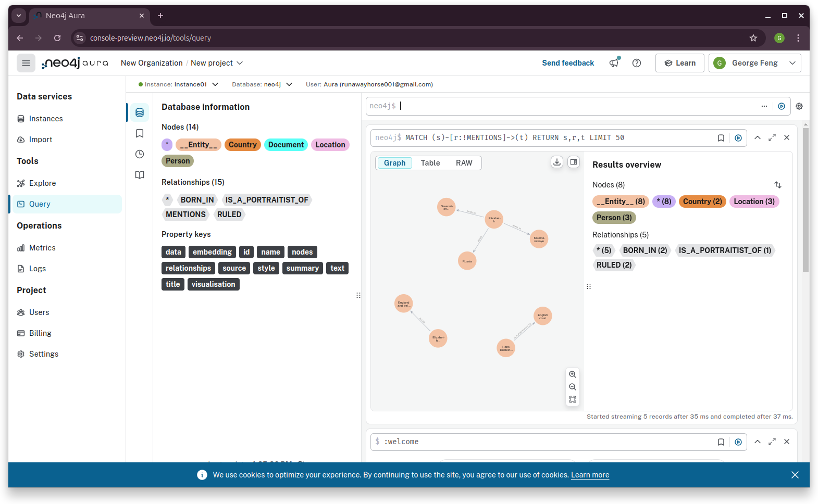This screenshot has width=818, height=504.
Task: Sort the results overview nodes
Action: pyautogui.click(x=778, y=185)
